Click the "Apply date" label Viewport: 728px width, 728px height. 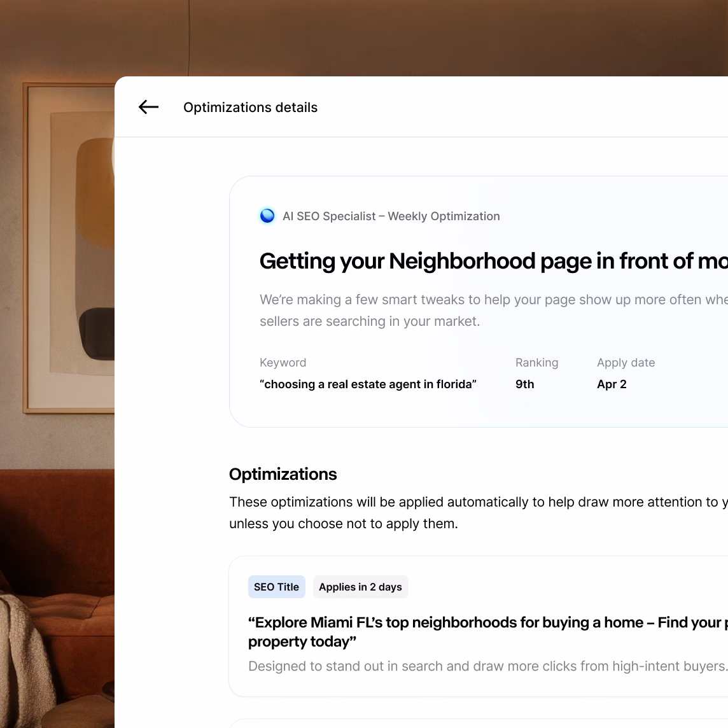pos(626,363)
